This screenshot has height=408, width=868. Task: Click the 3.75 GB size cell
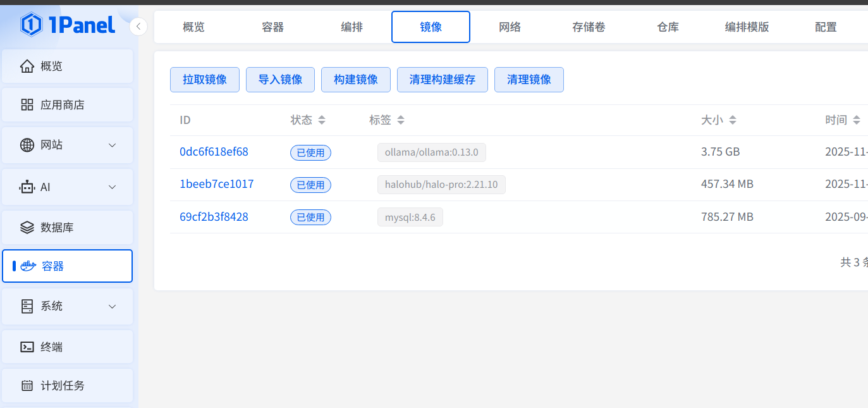coord(720,152)
